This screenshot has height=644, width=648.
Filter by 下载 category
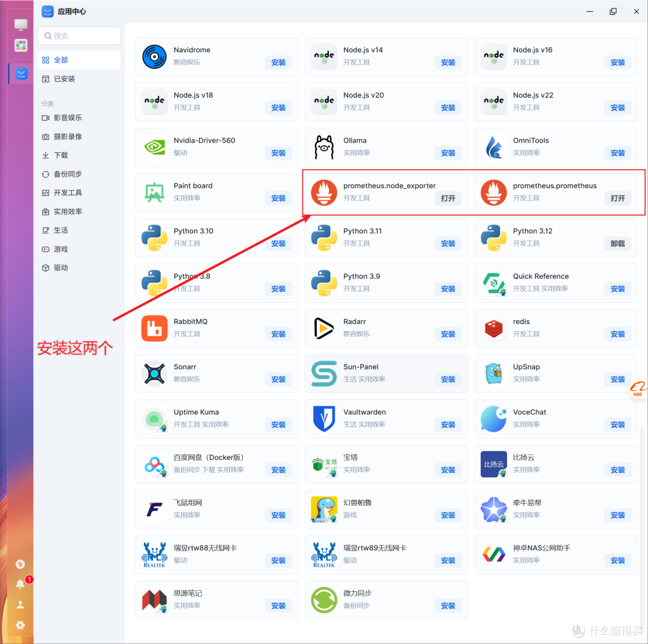coord(79,155)
